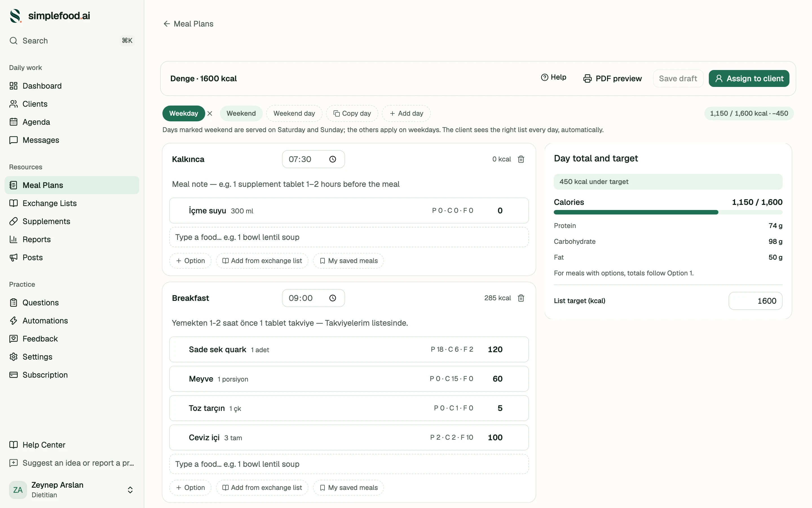This screenshot has height=508, width=812.
Task: Go to Clients in sidebar
Action: coord(72,104)
